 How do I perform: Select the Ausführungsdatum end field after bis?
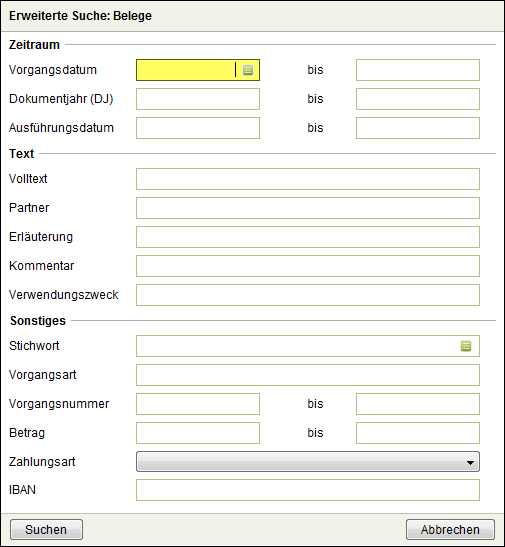(418, 128)
